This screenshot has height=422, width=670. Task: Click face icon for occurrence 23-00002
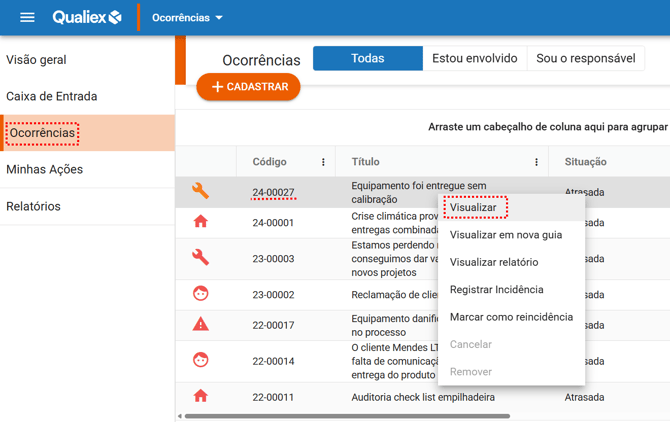coord(200,294)
